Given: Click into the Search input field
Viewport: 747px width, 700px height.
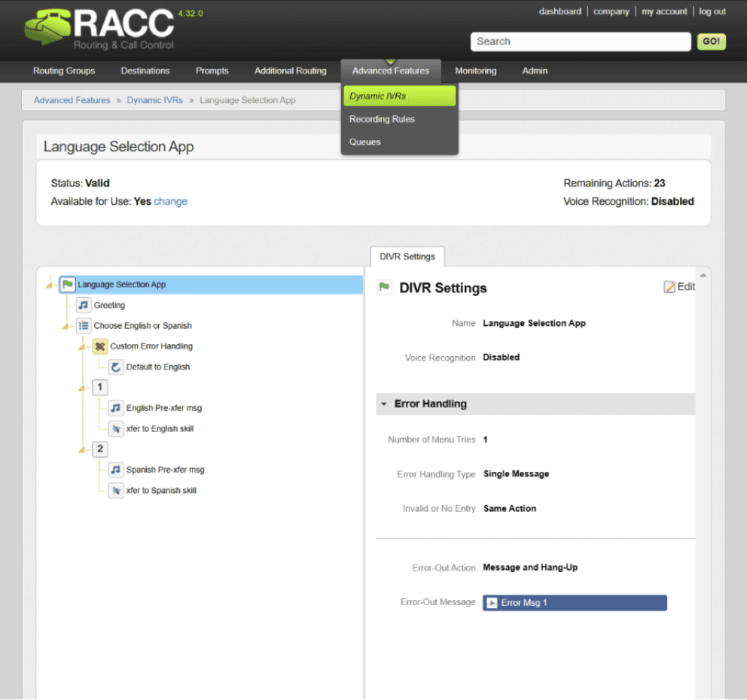Looking at the screenshot, I should [581, 41].
